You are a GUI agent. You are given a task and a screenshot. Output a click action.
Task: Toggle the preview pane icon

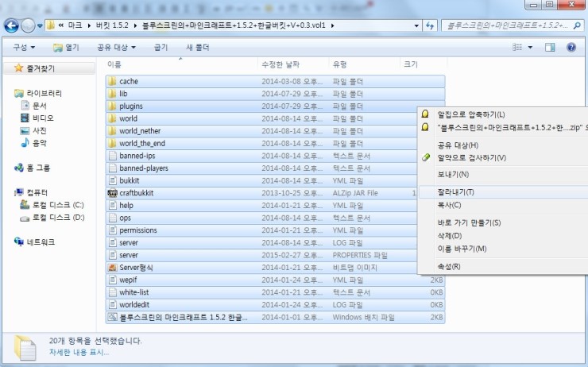click(550, 47)
